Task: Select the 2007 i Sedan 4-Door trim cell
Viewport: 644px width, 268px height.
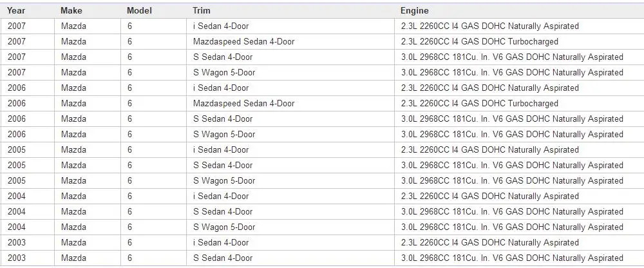Action: 290,26
